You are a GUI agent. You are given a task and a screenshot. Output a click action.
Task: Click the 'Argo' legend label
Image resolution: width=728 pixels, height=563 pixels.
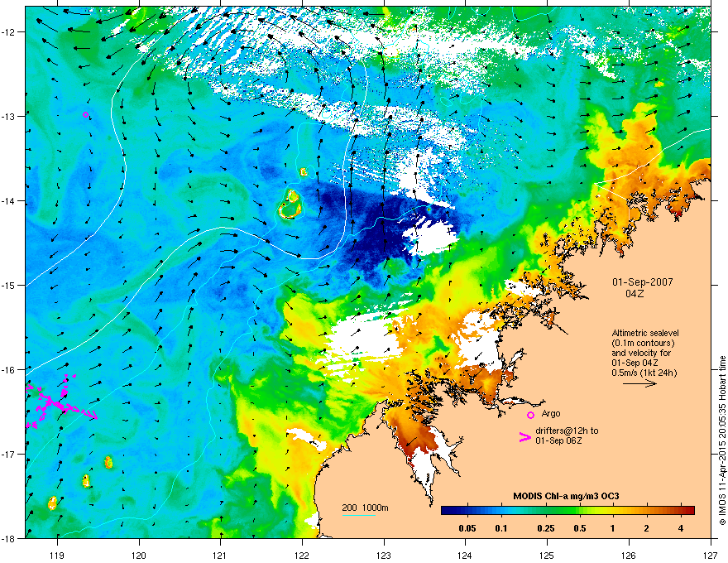coord(551,413)
